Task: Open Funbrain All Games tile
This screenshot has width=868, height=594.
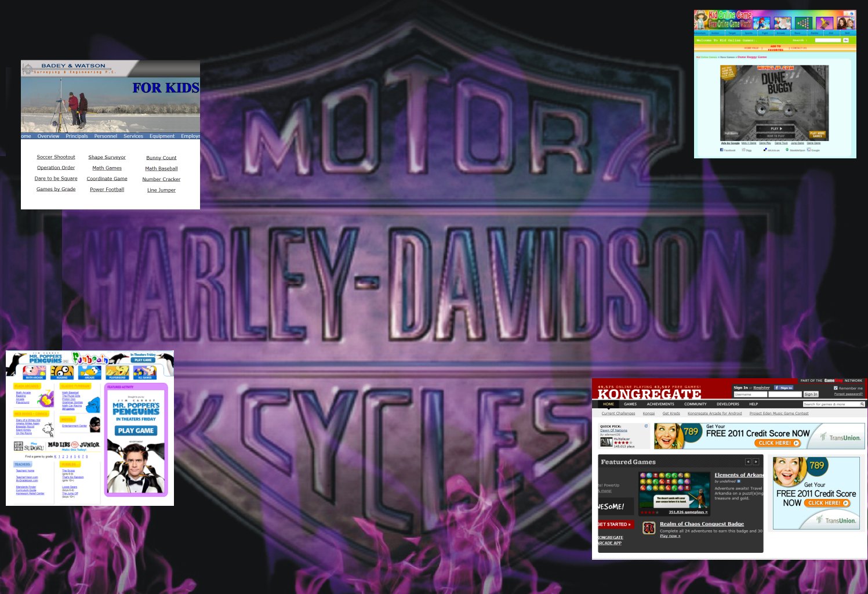Action: pyautogui.click(x=144, y=372)
